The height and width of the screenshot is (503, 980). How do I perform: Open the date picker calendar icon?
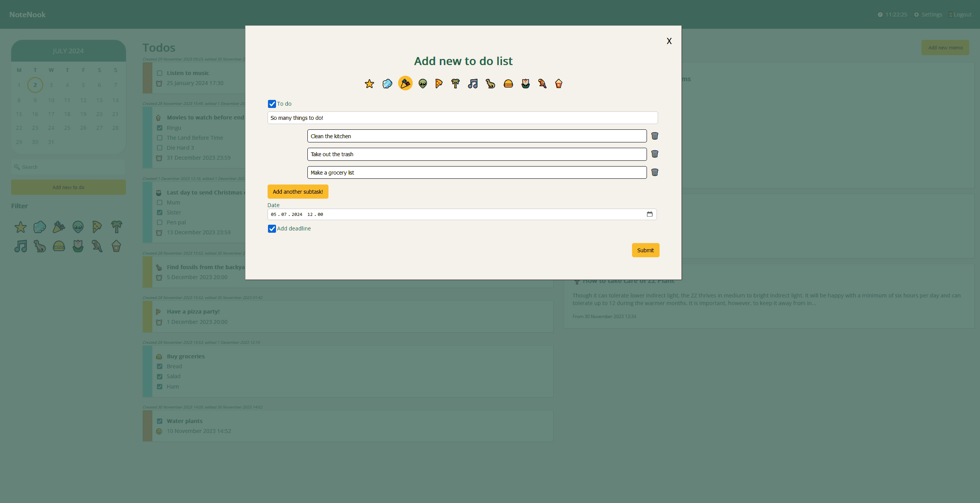tap(650, 214)
